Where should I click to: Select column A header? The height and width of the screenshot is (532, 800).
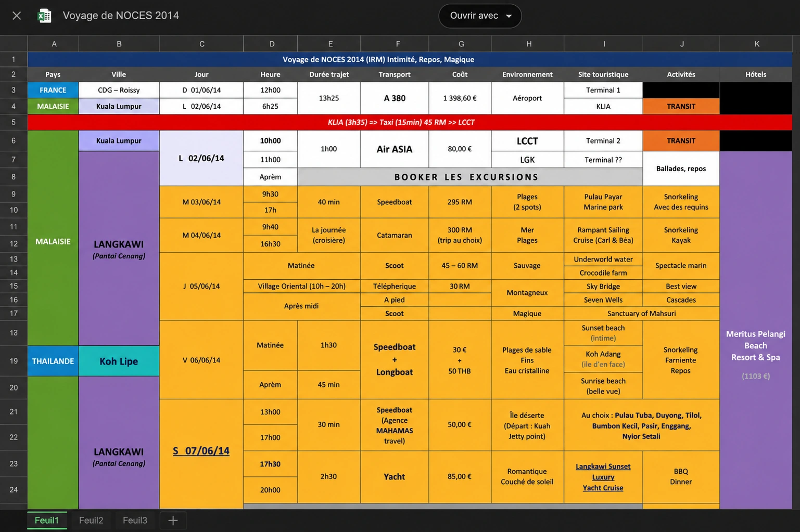click(x=54, y=44)
